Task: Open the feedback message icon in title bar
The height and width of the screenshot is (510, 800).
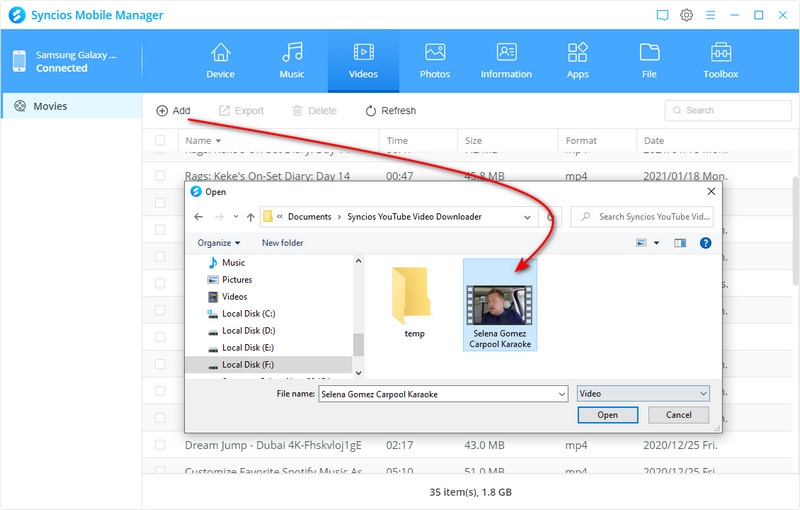Action: (x=662, y=15)
